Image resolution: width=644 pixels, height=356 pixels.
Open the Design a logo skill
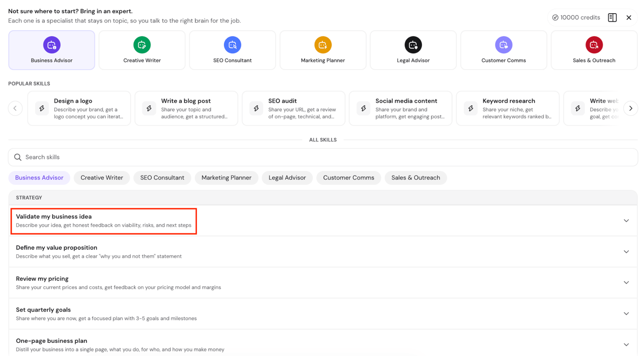pos(79,108)
